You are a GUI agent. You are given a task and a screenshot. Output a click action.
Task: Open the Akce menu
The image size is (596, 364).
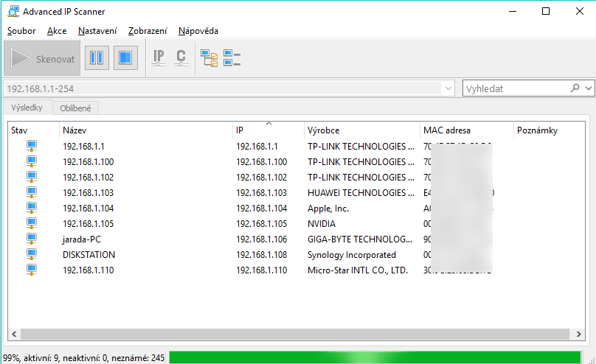[x=57, y=31]
